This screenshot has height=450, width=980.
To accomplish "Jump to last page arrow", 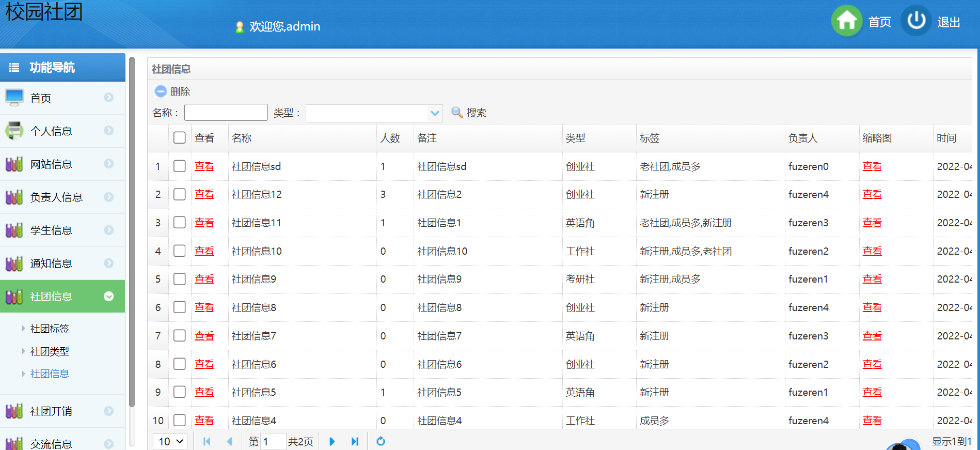I will (x=355, y=441).
